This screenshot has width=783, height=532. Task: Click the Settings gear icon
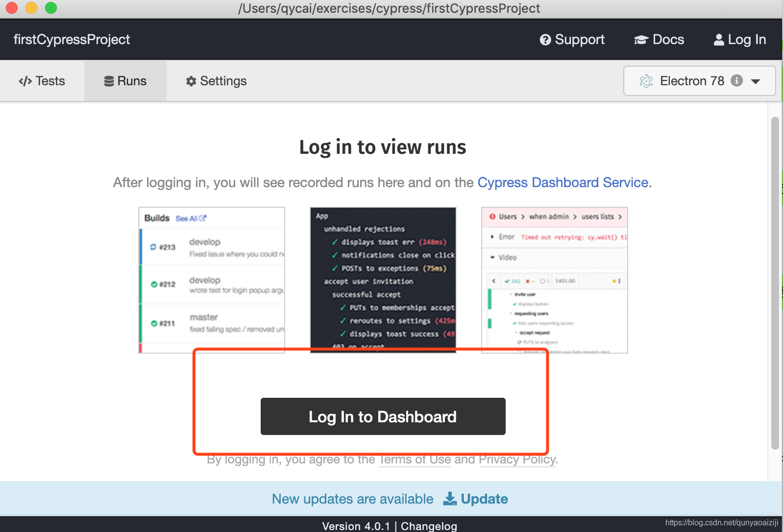[x=191, y=81]
